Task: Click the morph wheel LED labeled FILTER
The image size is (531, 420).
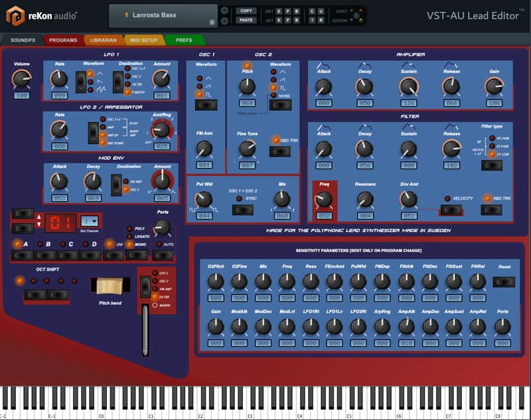Action: pyautogui.click(x=155, y=297)
